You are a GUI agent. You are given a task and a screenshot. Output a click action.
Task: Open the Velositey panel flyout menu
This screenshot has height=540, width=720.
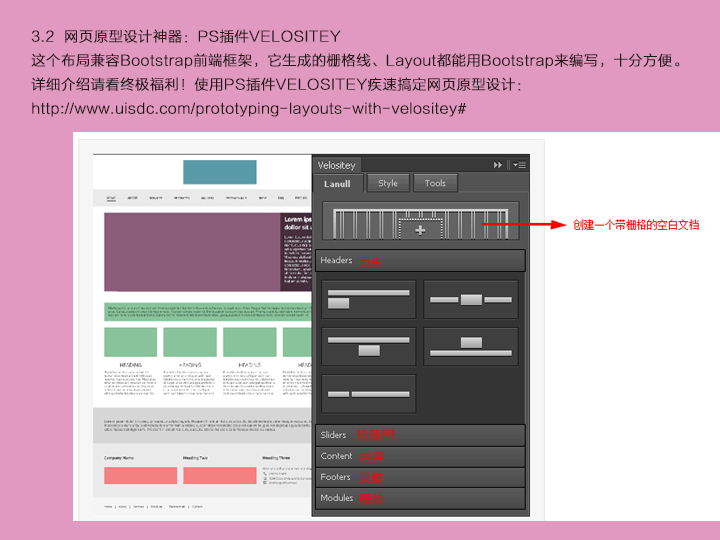519,165
